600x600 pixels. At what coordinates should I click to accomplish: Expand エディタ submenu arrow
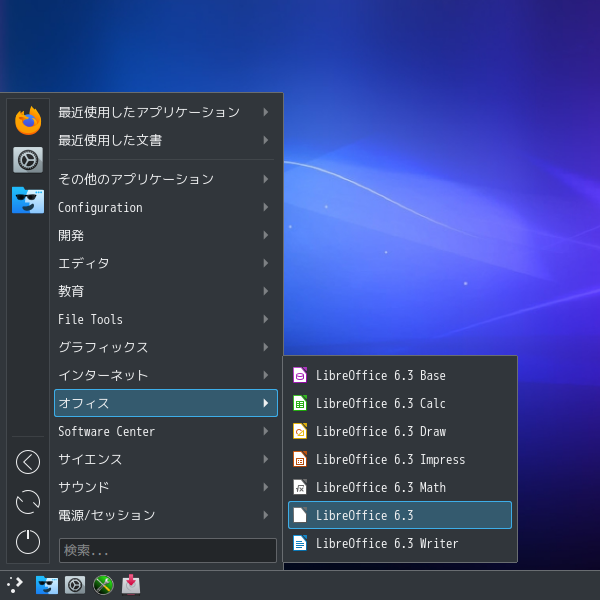266,263
